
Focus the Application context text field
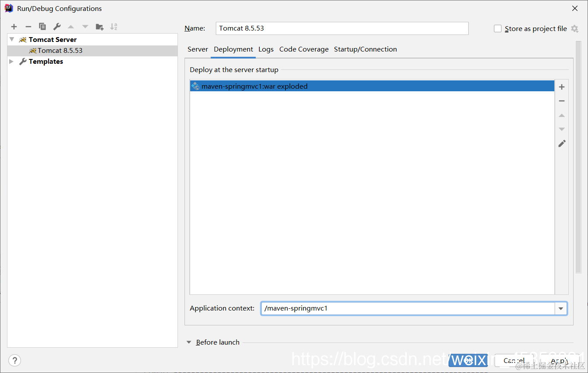408,308
